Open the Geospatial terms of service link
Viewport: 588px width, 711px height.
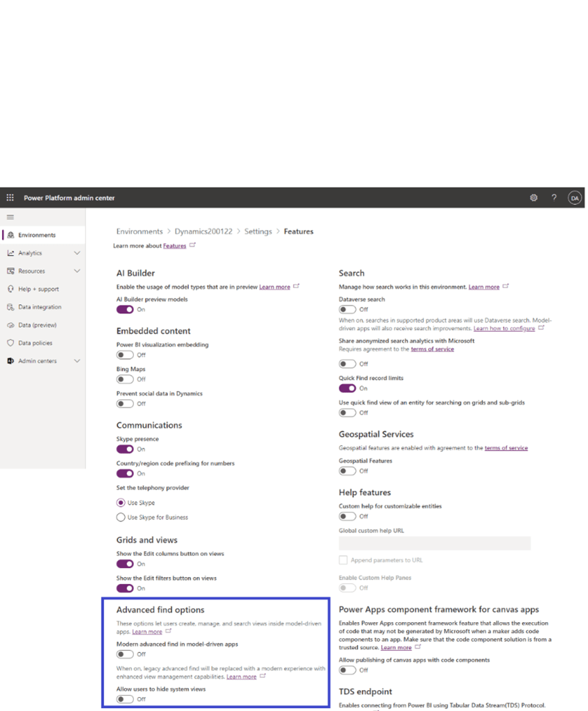click(x=505, y=449)
